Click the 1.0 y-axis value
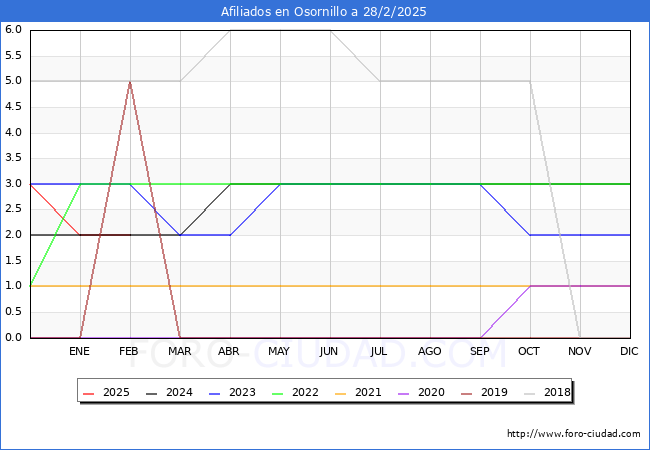650x450 pixels. (x=13, y=286)
